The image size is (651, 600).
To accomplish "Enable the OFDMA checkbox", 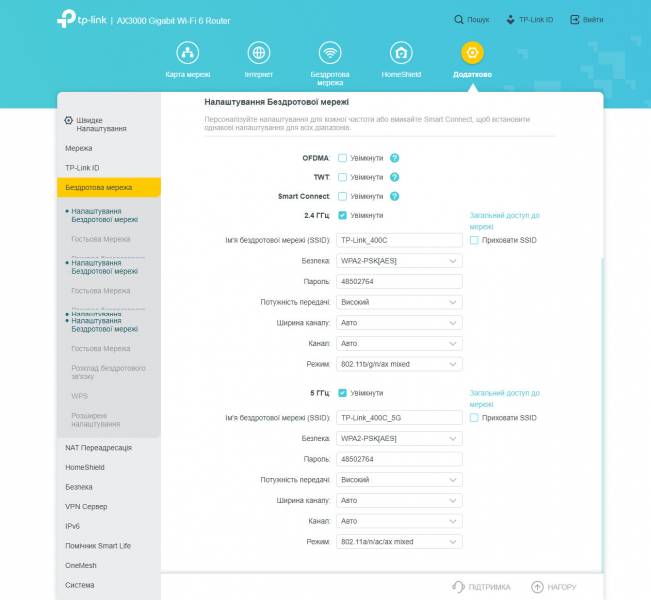I will tap(342, 158).
